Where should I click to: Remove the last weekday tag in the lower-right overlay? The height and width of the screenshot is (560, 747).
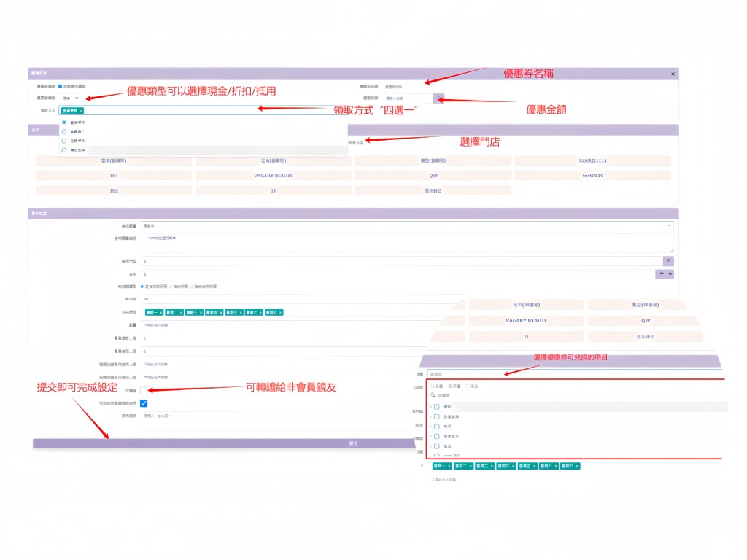(576, 465)
